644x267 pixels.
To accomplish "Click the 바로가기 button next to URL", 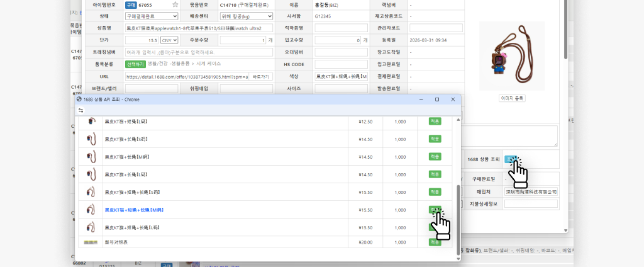I will (x=261, y=77).
